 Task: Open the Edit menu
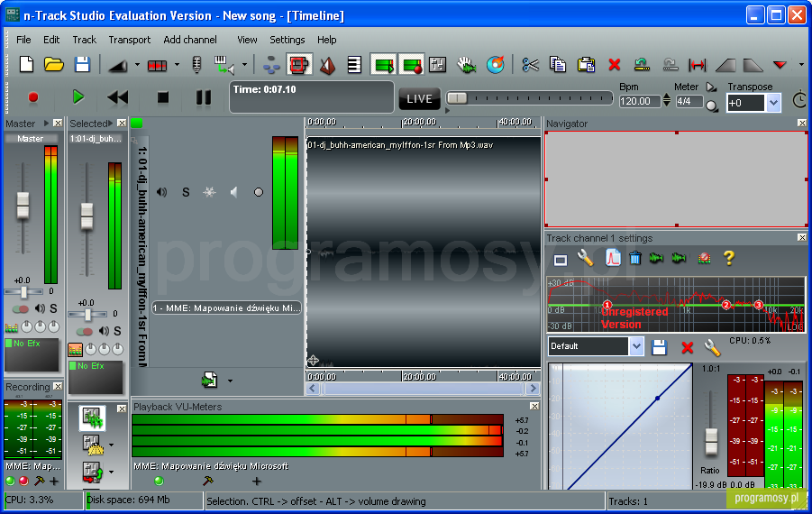point(51,40)
